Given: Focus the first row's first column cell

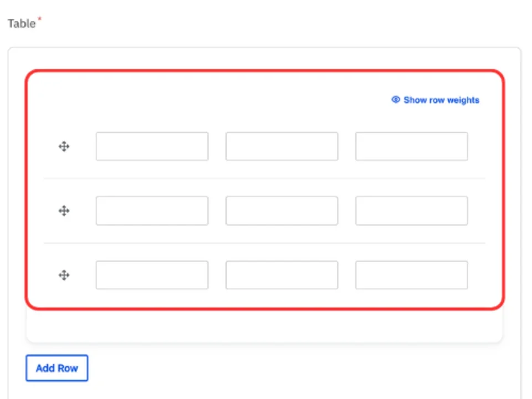Looking at the screenshot, I should coord(152,146).
